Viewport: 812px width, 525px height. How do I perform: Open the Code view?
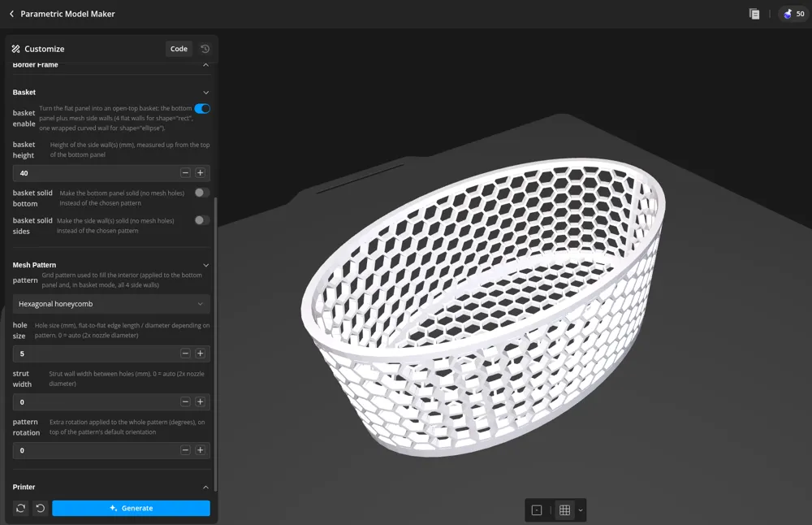pyautogui.click(x=179, y=49)
